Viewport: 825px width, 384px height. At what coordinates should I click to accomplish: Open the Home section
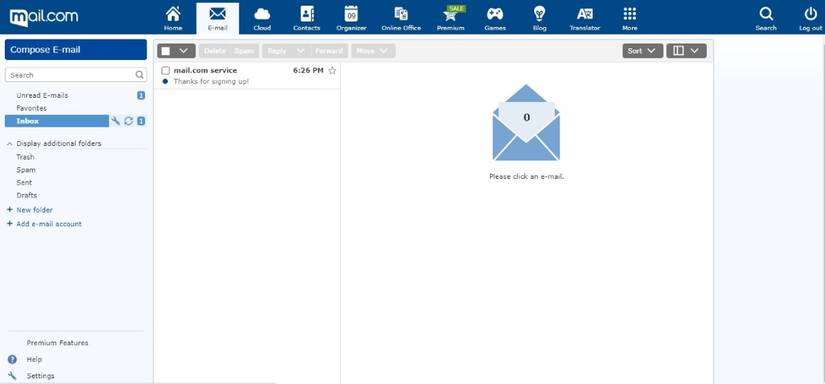173,18
